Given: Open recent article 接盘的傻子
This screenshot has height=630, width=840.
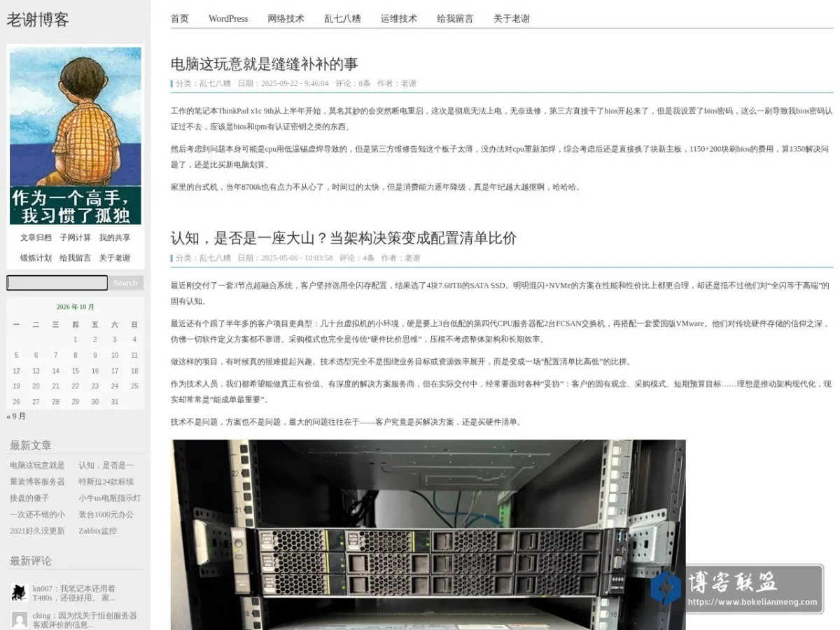Looking at the screenshot, I should (x=29, y=498).
